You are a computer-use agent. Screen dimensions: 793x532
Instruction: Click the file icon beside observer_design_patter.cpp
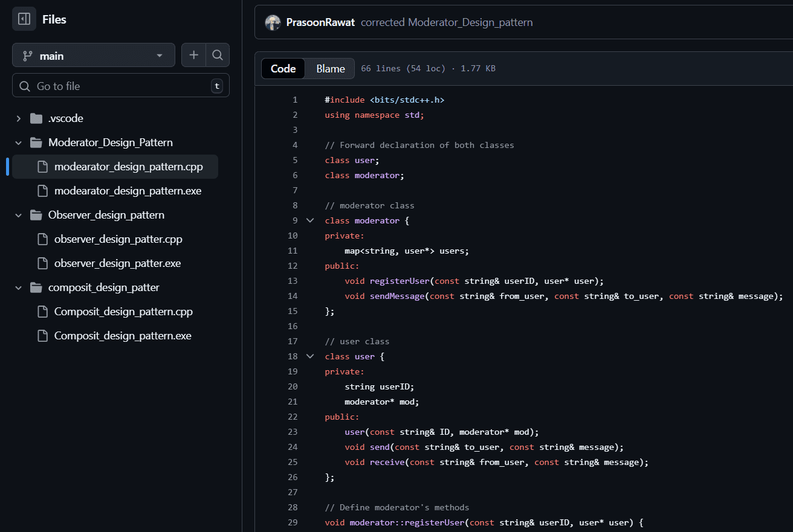[x=42, y=239]
